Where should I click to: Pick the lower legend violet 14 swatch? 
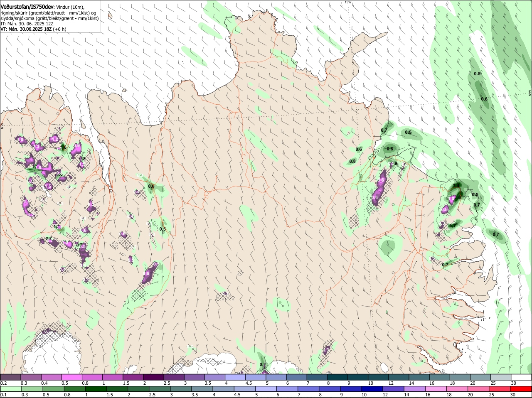click(415, 389)
